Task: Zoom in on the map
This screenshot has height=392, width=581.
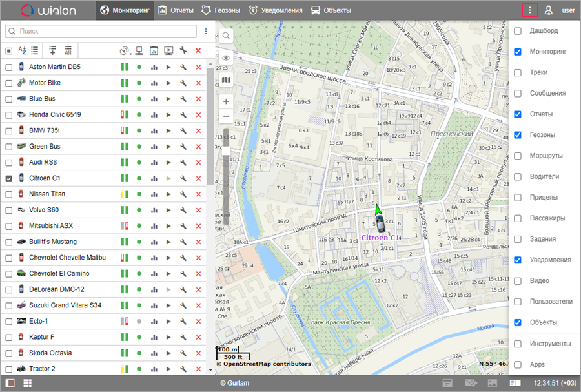Action: (226, 101)
